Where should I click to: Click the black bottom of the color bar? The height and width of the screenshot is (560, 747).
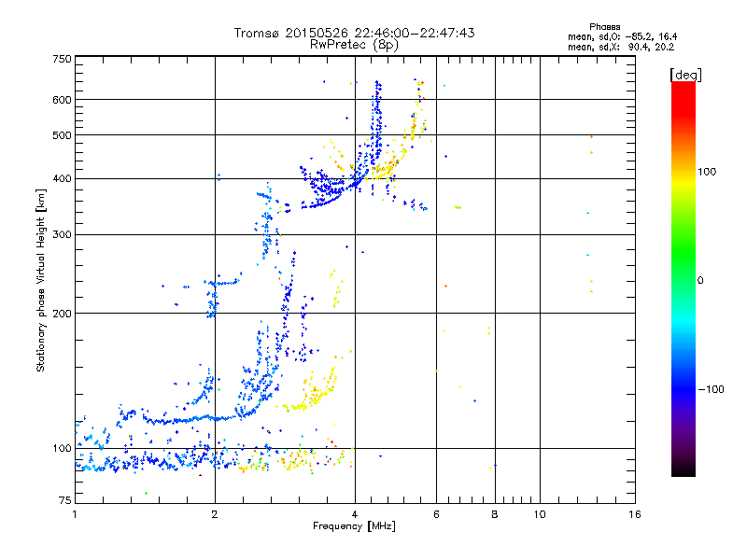click(684, 471)
